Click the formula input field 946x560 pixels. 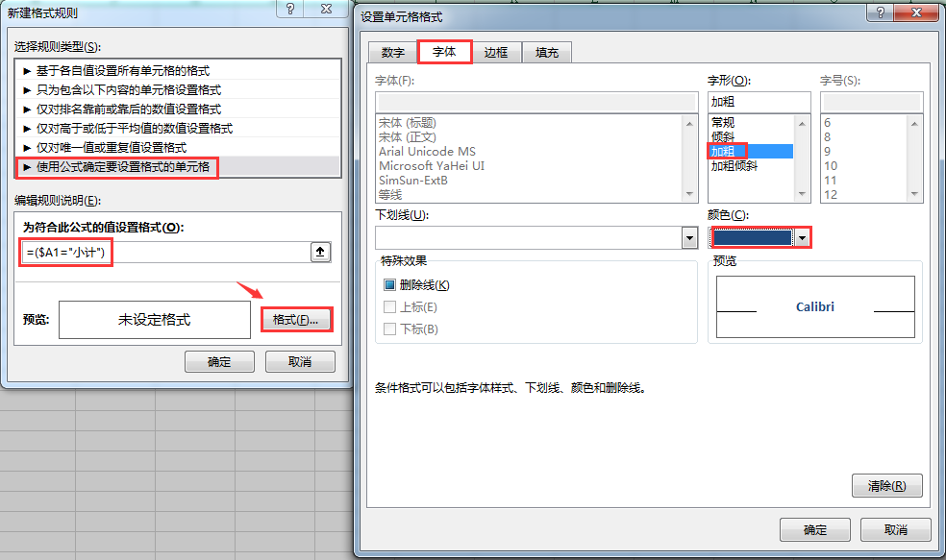166,252
